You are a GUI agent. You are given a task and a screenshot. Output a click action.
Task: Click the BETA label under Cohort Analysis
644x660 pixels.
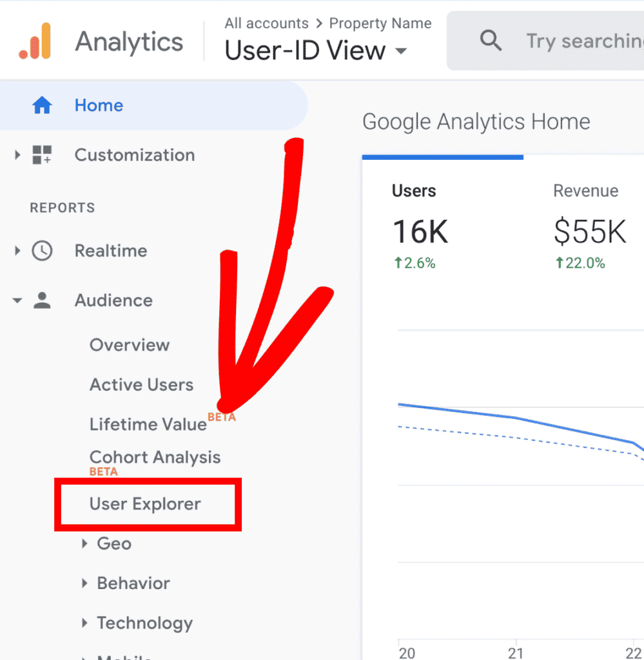click(x=103, y=472)
